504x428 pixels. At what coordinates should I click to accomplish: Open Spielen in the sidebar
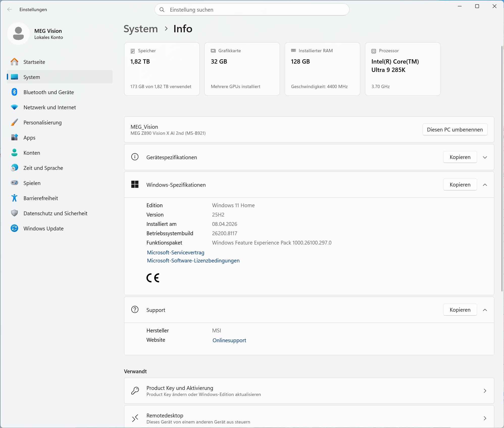click(x=60, y=183)
